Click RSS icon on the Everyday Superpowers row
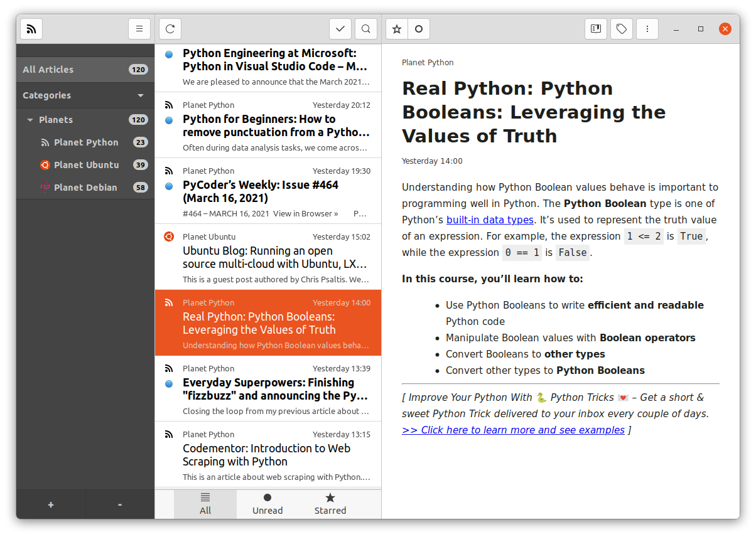 coord(169,368)
